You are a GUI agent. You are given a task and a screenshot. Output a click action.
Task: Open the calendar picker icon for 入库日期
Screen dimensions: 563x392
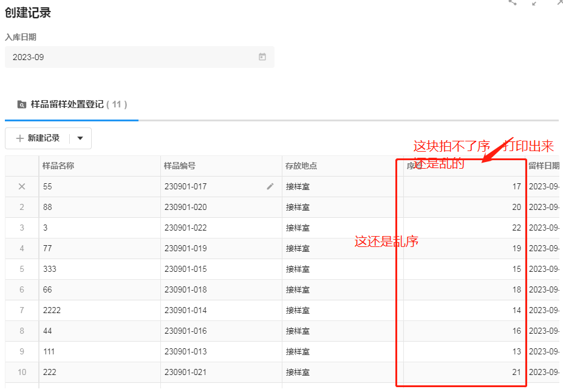(262, 56)
